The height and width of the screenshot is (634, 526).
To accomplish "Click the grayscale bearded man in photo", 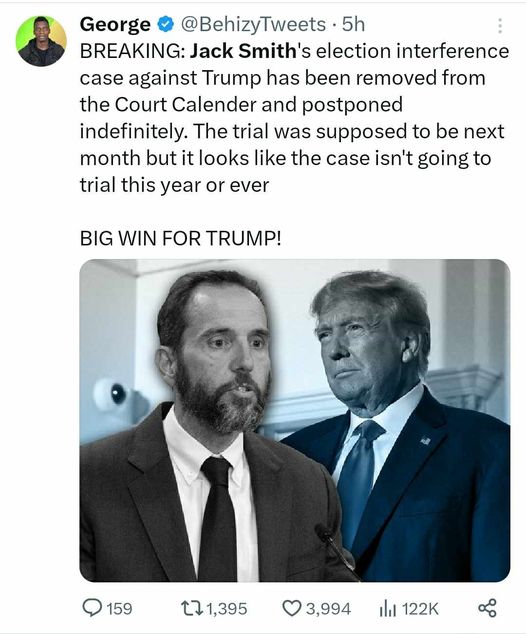I will tap(210, 425).
